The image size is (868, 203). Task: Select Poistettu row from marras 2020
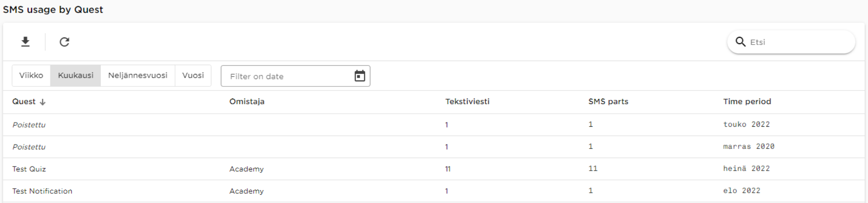click(434, 147)
